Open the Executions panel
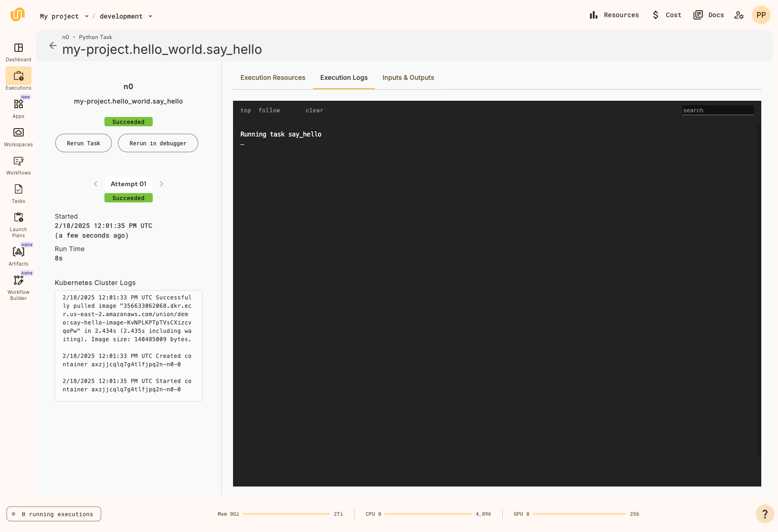This screenshot has height=532, width=778. point(18,80)
